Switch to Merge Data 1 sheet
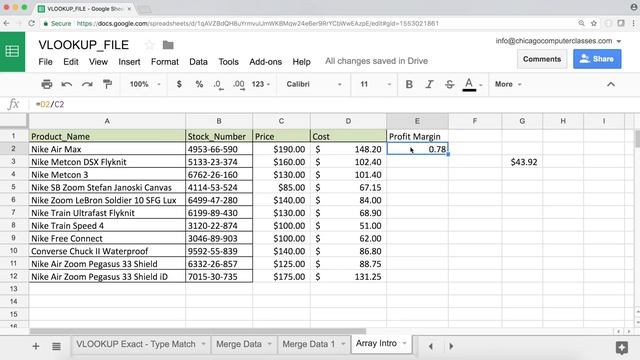 (x=308, y=344)
